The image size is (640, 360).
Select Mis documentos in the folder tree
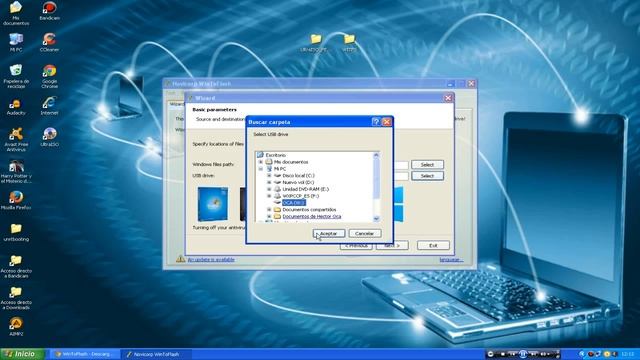(x=291, y=162)
